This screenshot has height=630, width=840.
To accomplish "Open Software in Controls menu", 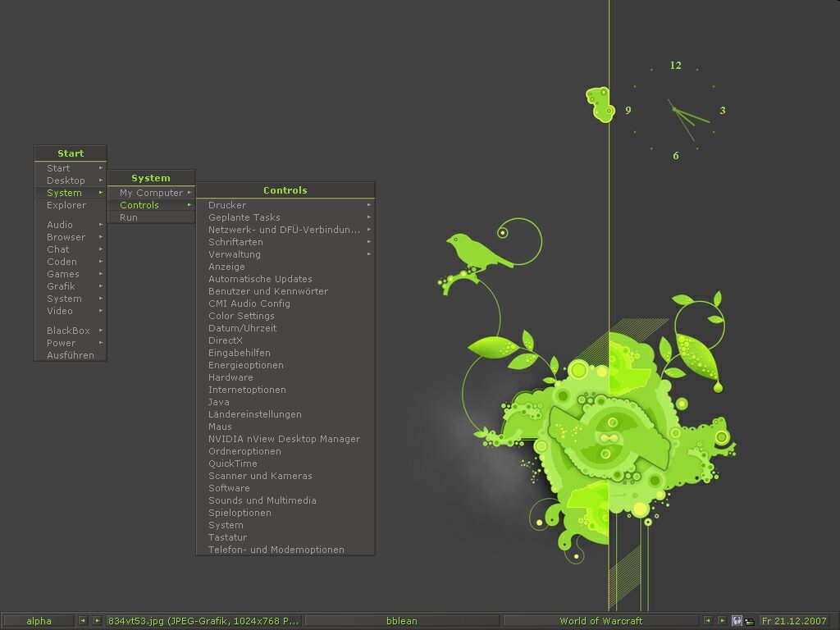I will pos(285,488).
